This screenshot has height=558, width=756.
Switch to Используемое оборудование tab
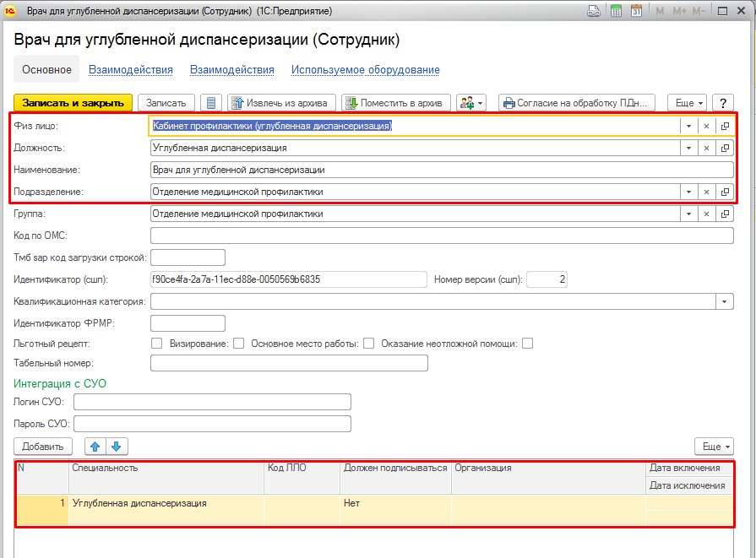pos(365,70)
